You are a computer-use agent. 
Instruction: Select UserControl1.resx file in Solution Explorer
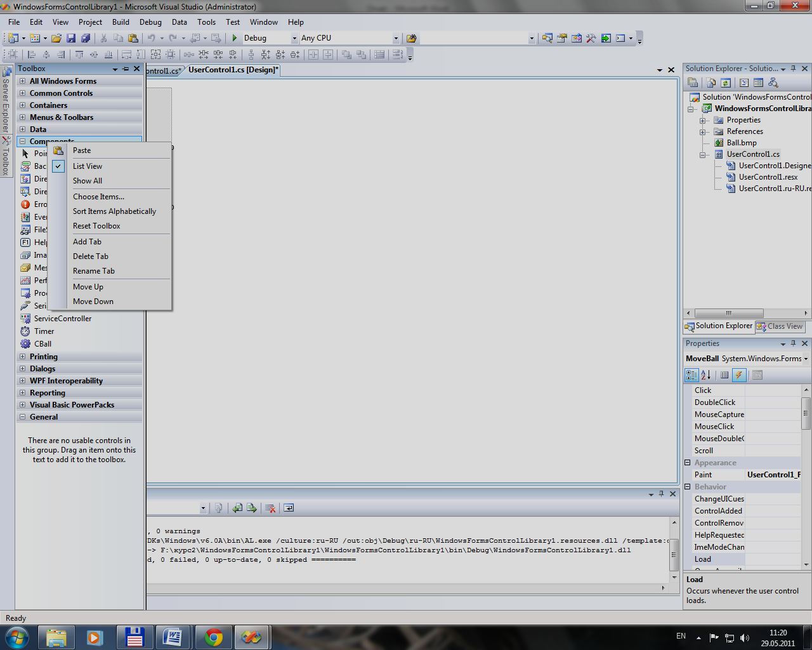(768, 177)
